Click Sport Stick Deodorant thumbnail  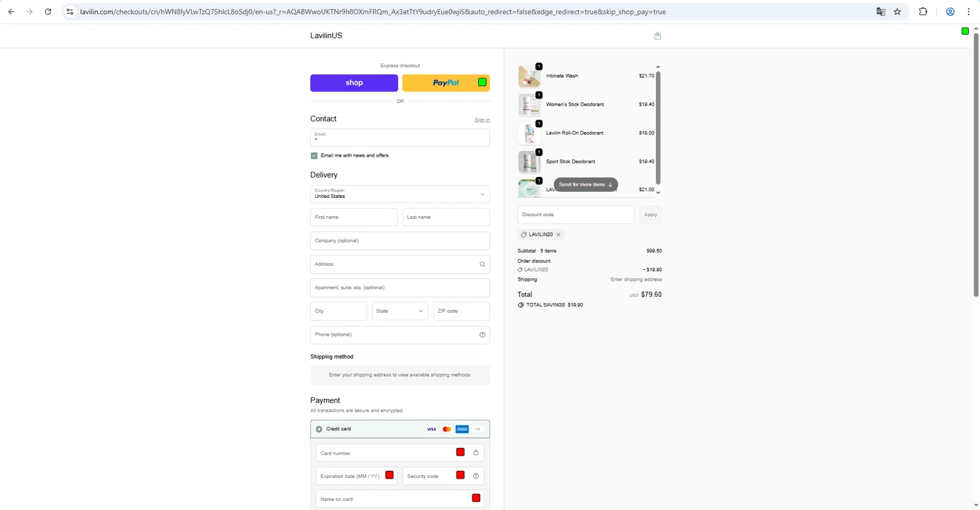[529, 162]
